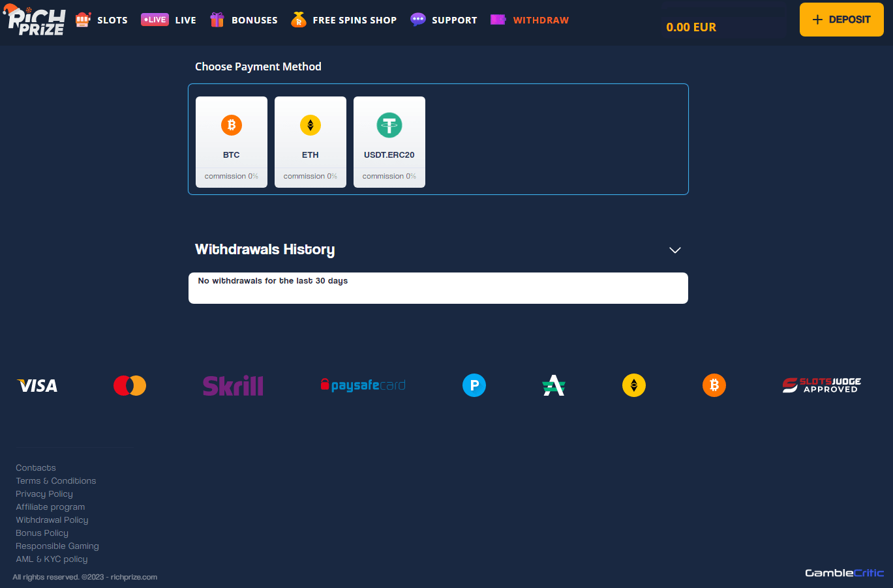The width and height of the screenshot is (893, 588).
Task: Open the Responsible Gaming link
Action: tap(57, 546)
